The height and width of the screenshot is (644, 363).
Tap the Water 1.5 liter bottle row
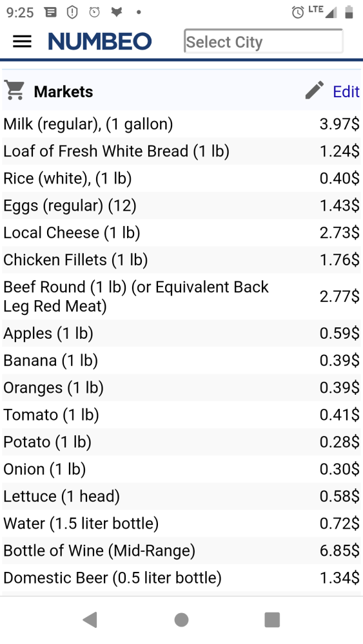(x=181, y=523)
